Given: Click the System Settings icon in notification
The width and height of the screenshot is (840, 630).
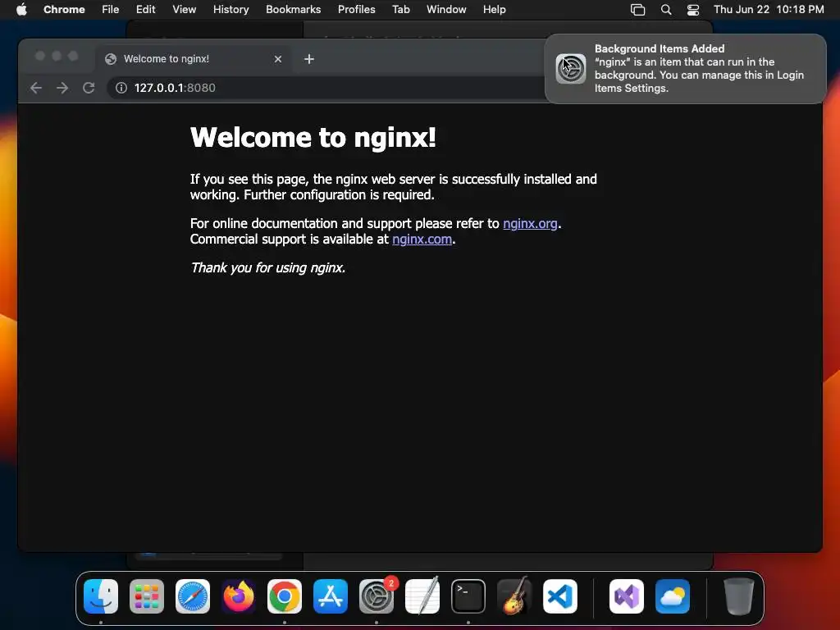Looking at the screenshot, I should click(571, 69).
